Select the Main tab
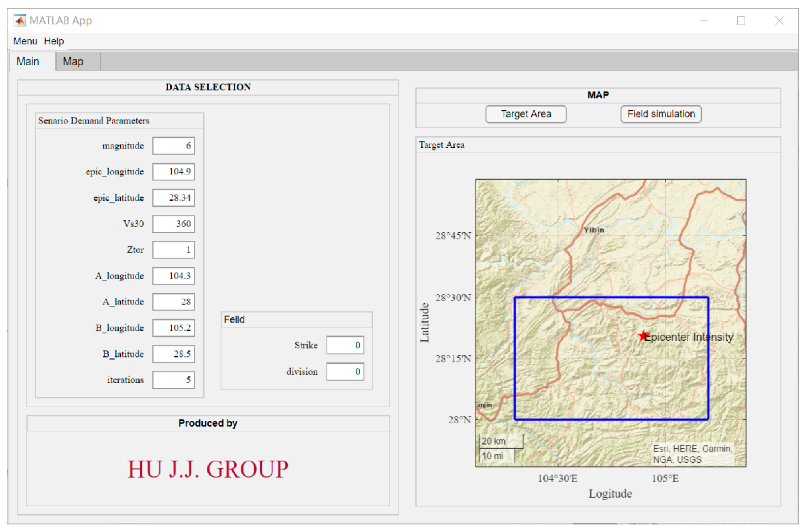 click(28, 61)
